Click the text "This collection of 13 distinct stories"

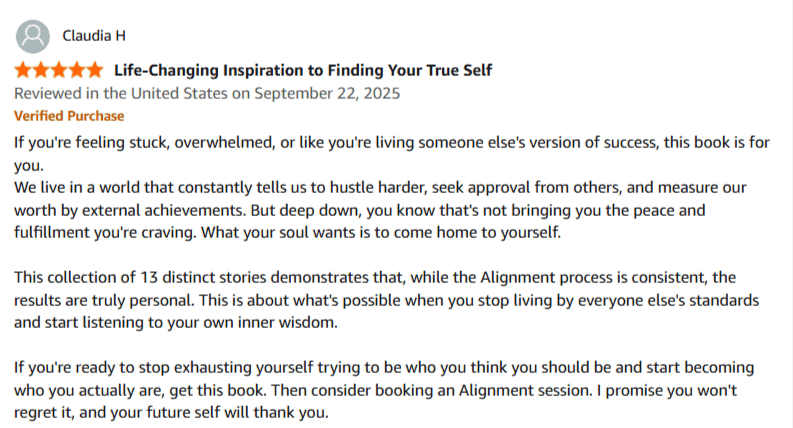tap(150, 278)
